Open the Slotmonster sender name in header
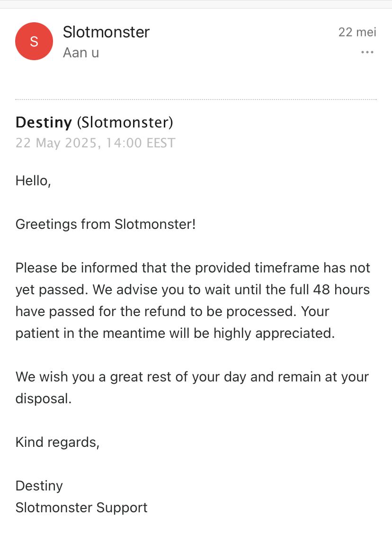392x544 pixels. 106,32
